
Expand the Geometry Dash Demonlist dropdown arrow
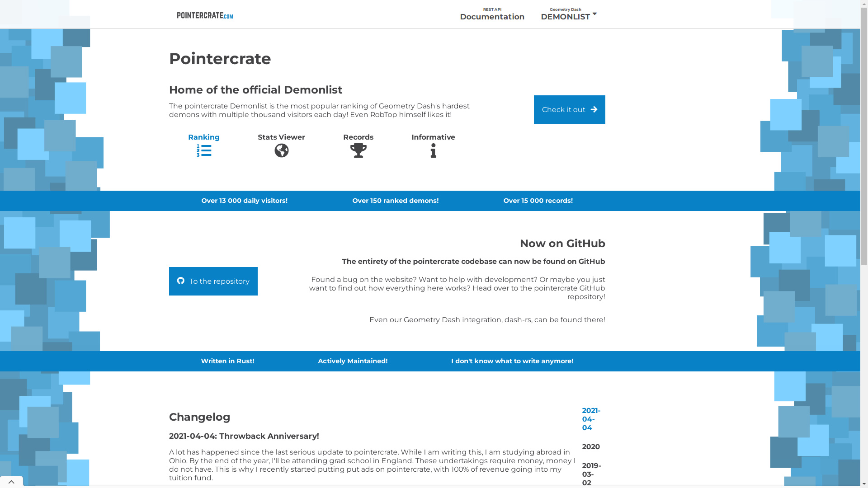[594, 14]
